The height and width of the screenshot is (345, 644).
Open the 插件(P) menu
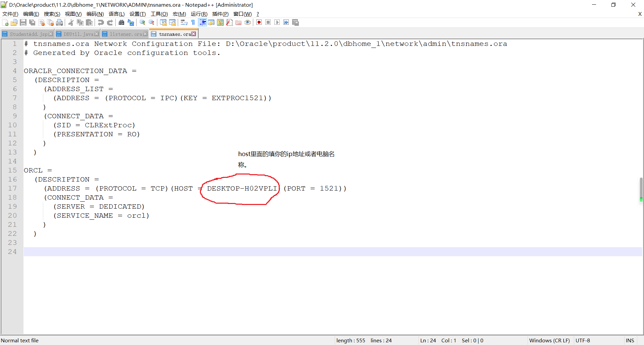[x=220, y=14]
